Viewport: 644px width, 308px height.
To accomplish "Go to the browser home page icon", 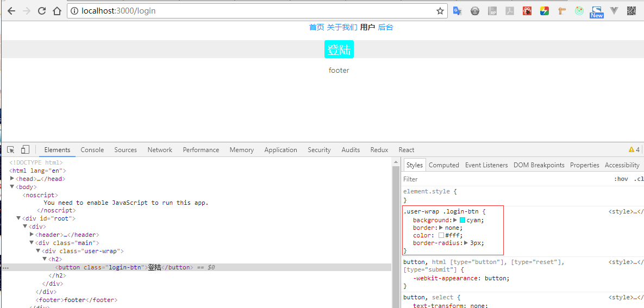I will pos(57,11).
